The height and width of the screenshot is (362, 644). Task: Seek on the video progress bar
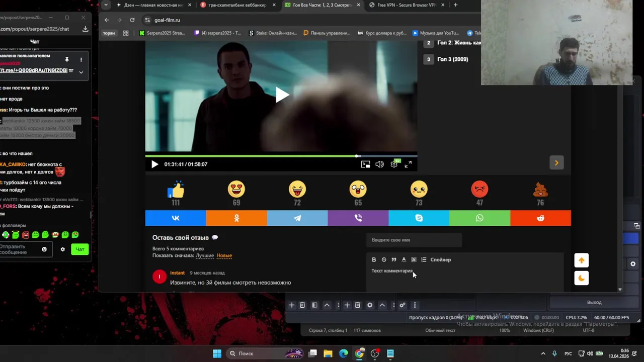coord(281,156)
